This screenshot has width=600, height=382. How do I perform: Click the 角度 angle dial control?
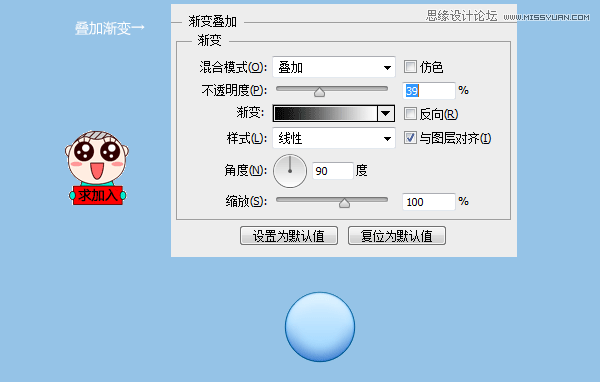pos(290,171)
